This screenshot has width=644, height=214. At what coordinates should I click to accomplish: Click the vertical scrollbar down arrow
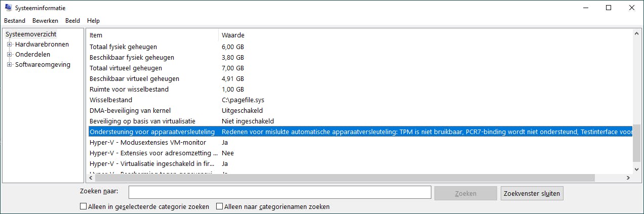[x=636, y=169]
